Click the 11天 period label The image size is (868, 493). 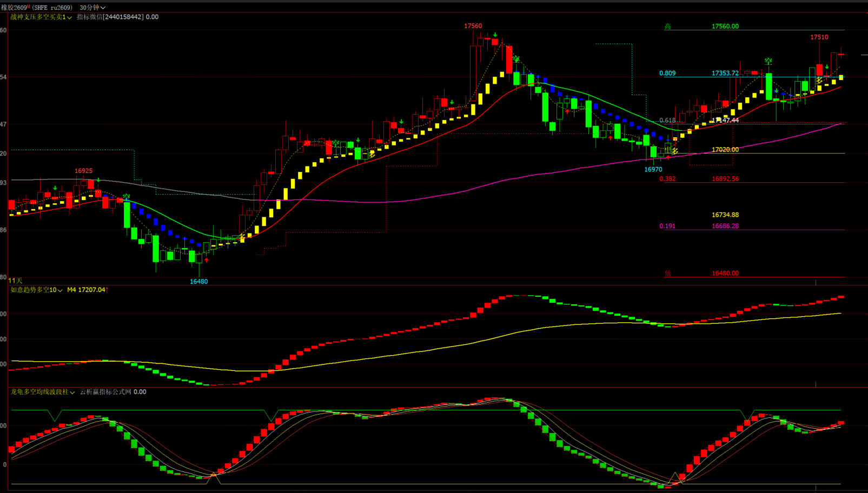click(16, 281)
